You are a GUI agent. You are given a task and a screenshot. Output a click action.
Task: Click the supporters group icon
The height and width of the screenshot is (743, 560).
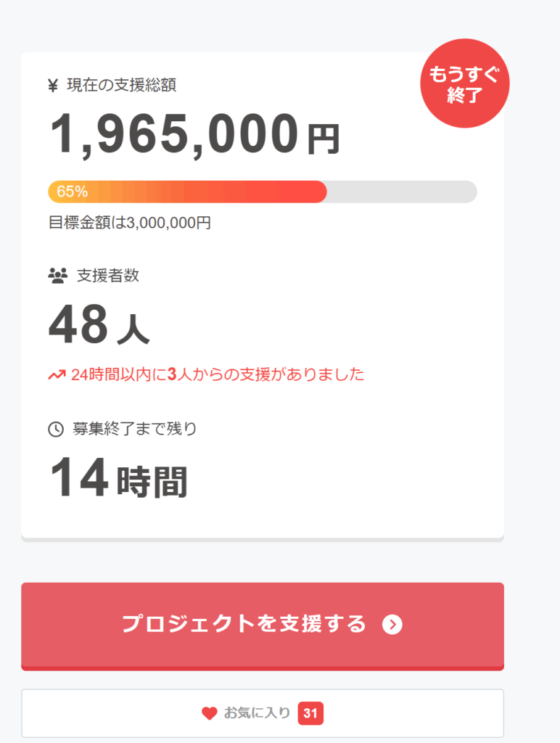coord(57,276)
